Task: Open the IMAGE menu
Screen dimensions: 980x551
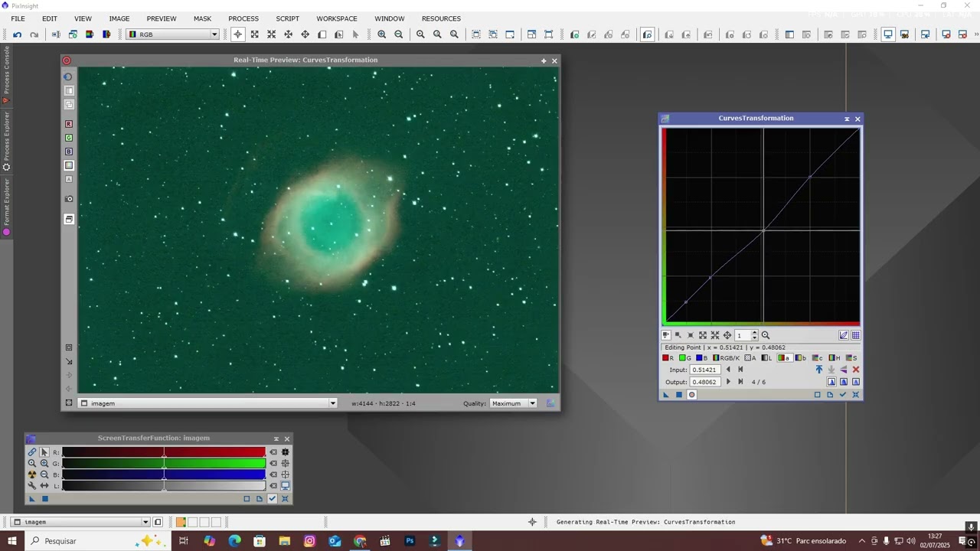Action: click(119, 18)
